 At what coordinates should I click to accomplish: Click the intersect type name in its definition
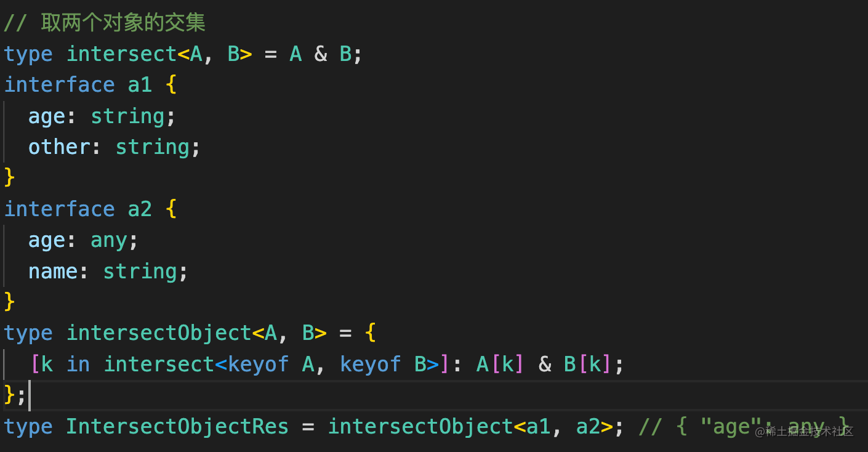pyautogui.click(x=122, y=54)
